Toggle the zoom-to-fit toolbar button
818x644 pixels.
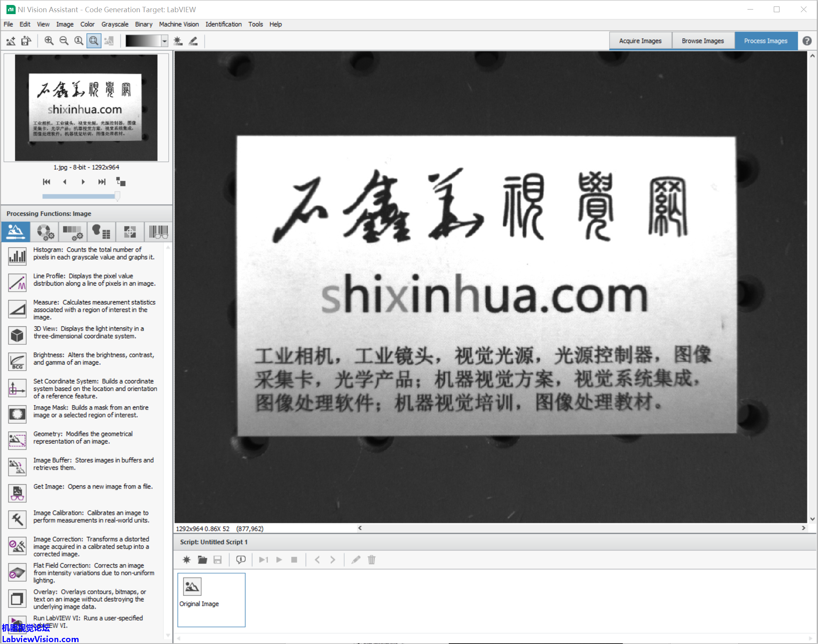[x=94, y=41]
